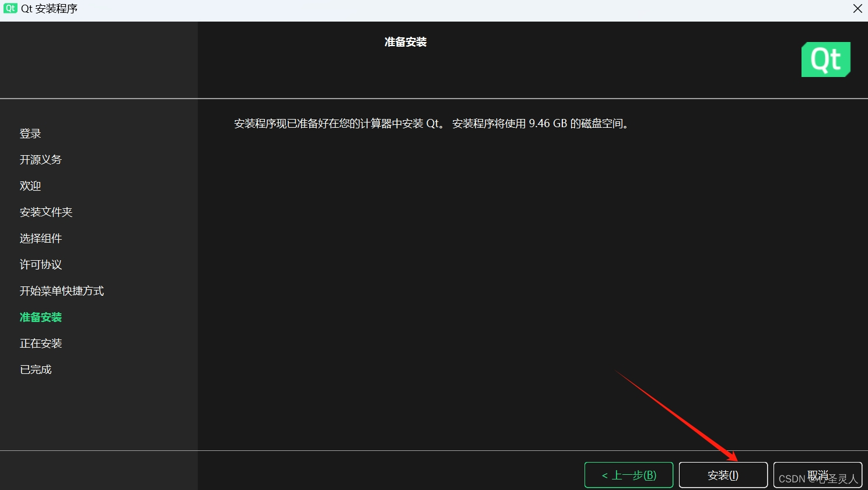868x490 pixels.
Task: Click the highlighted 准备安装 step
Action: pyautogui.click(x=40, y=317)
